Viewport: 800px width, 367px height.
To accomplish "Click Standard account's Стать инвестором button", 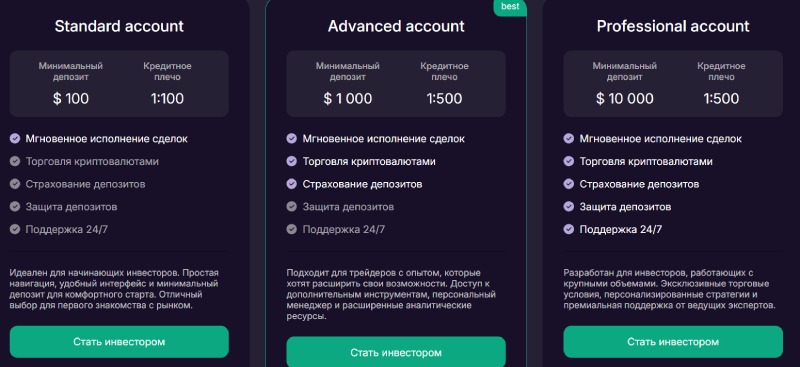I will coord(119,341).
